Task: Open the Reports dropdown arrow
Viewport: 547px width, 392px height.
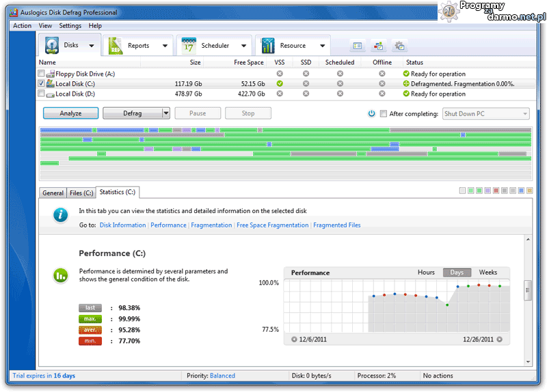Action: point(165,46)
